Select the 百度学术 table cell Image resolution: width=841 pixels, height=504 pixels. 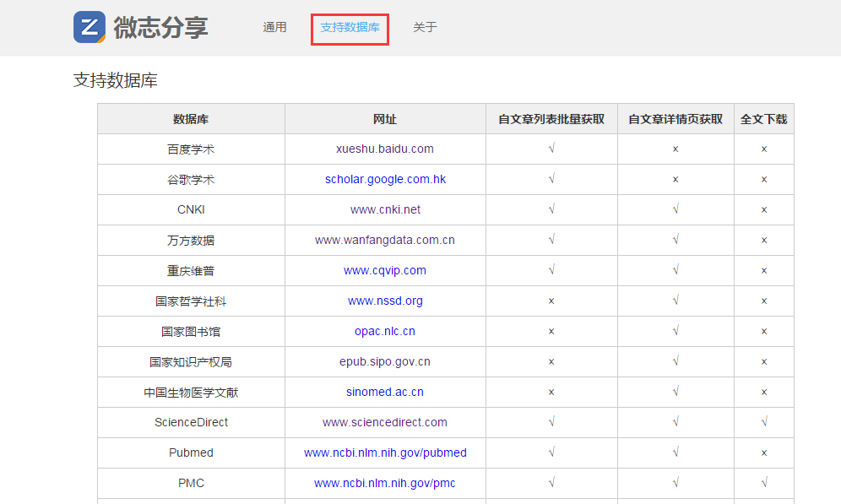[x=191, y=149]
